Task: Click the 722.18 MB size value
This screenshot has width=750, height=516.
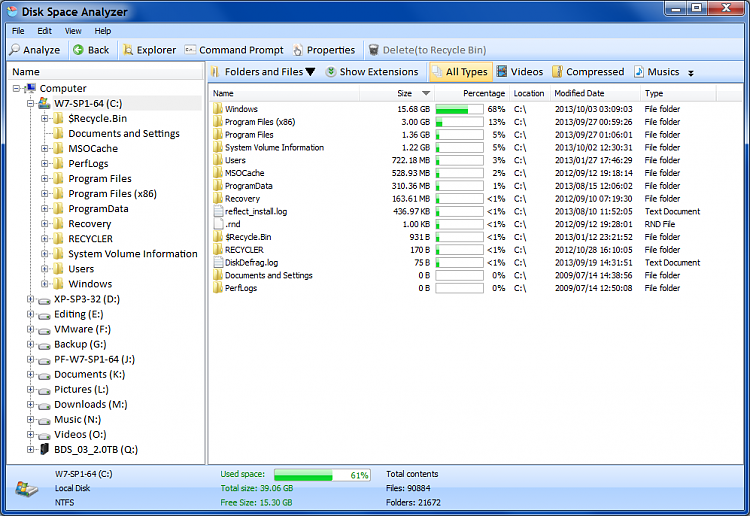Action: point(410,160)
